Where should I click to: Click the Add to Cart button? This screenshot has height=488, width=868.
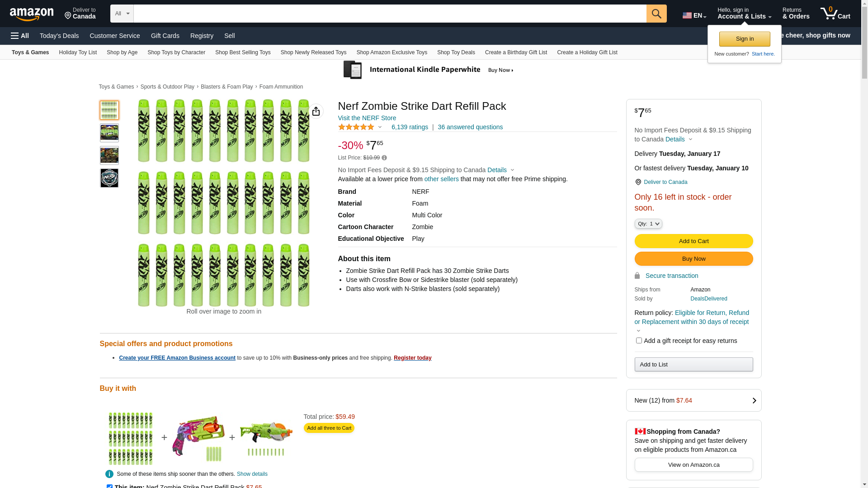click(693, 241)
